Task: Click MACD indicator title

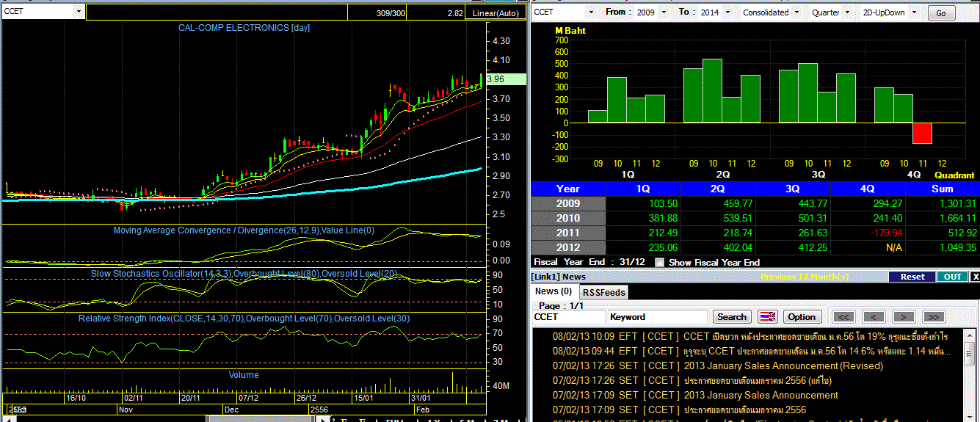Action: tap(244, 230)
